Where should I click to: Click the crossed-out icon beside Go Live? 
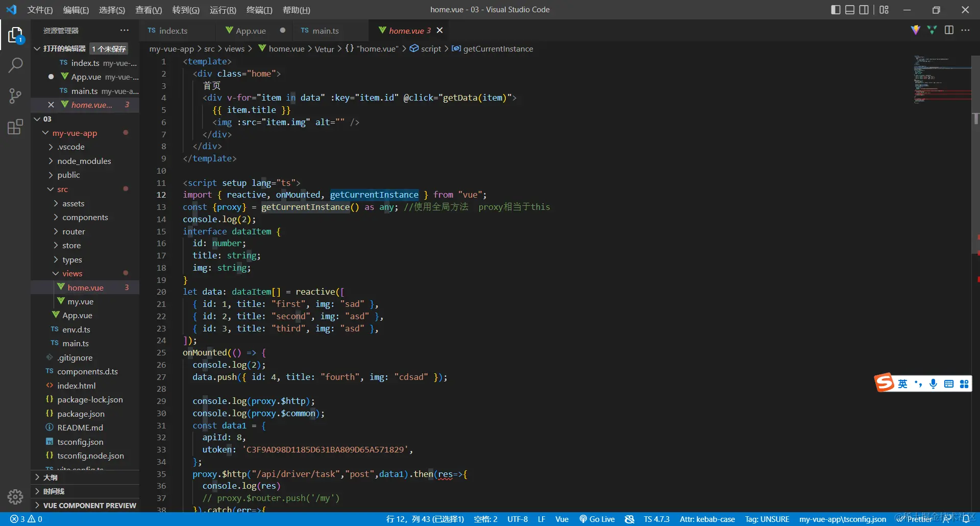(x=629, y=519)
